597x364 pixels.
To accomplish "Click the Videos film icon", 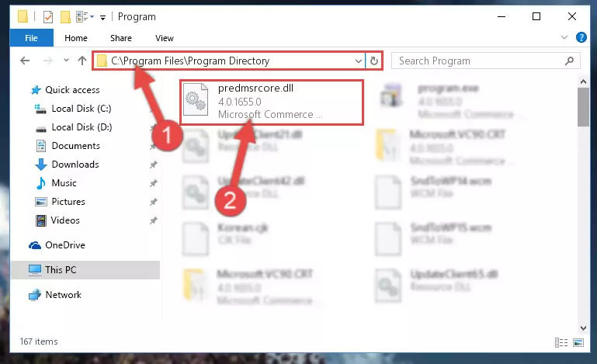I will [40, 220].
